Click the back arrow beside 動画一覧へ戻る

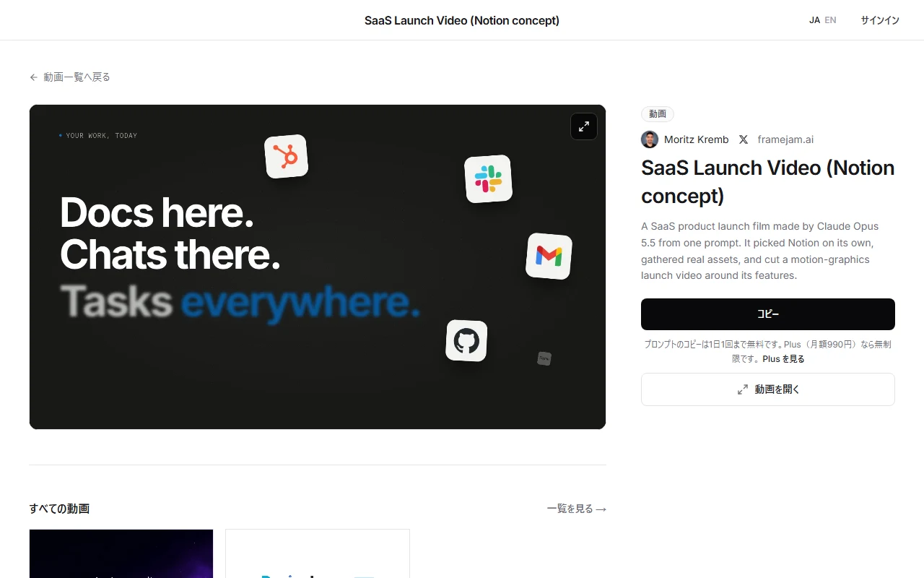34,77
